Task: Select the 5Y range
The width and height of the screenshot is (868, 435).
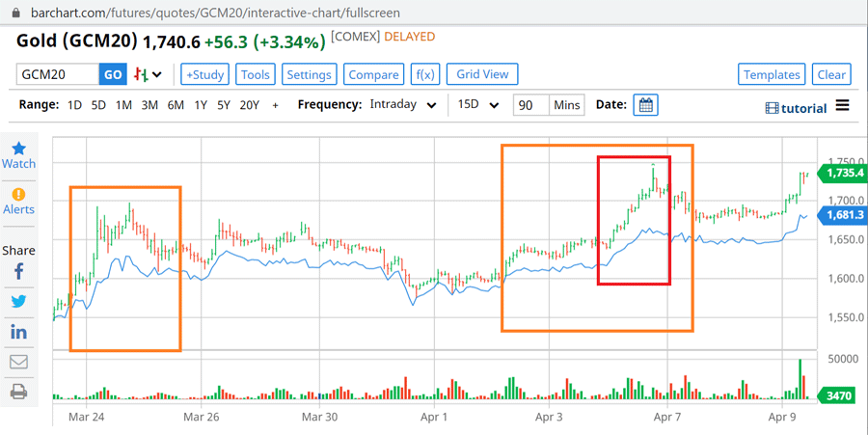Action: pos(224,105)
